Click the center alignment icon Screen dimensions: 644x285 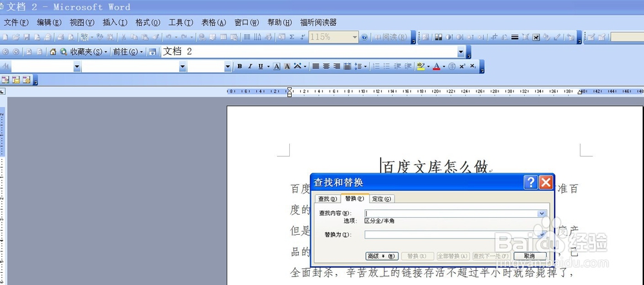pyautogui.click(x=327, y=66)
